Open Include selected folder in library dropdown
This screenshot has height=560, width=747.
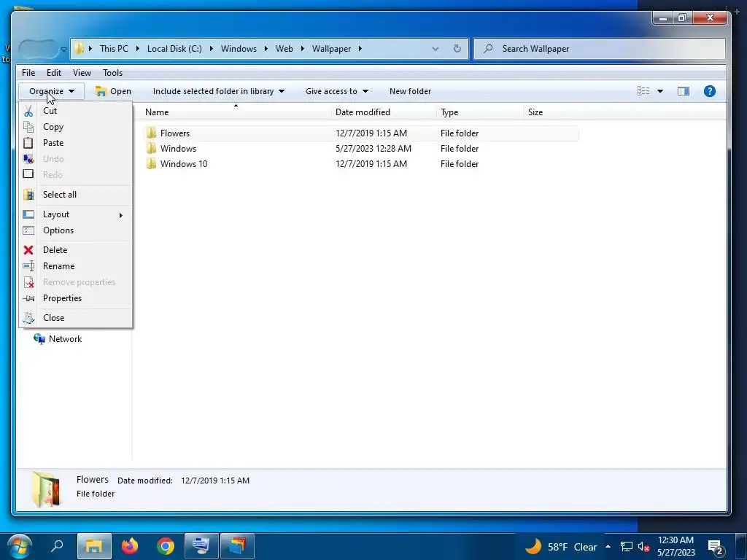(218, 91)
